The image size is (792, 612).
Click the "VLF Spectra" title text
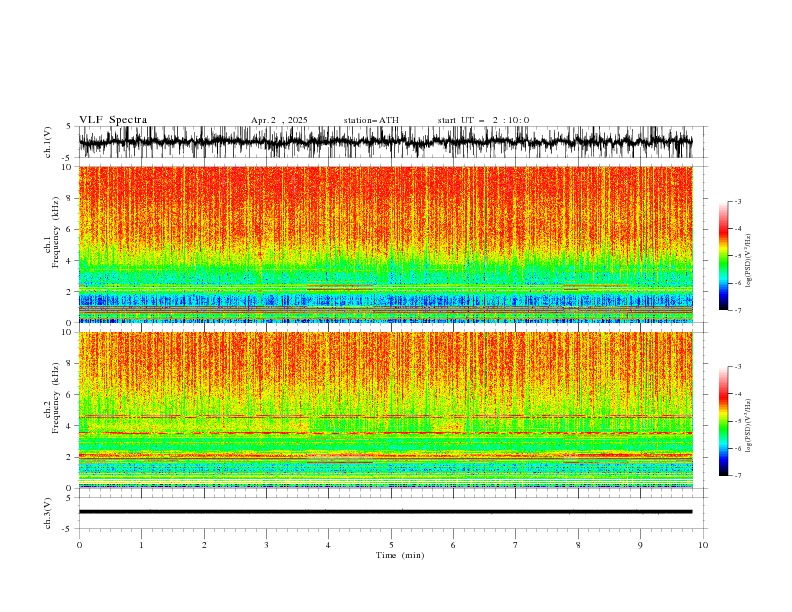pos(113,120)
